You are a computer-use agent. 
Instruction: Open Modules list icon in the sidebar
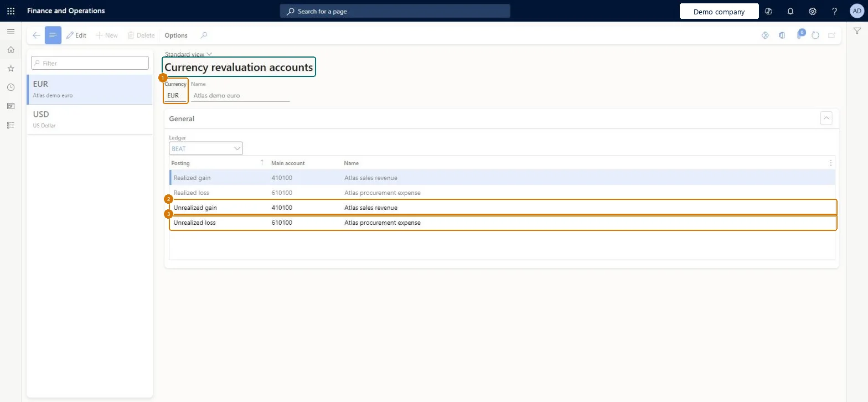(11, 125)
